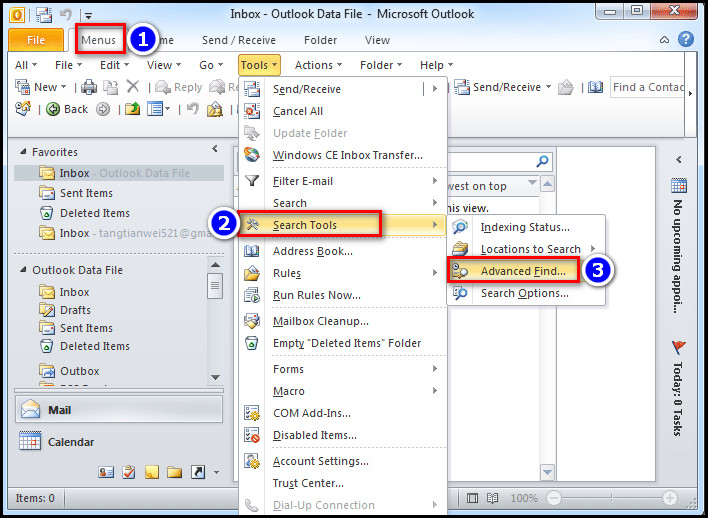Click the Address Book icon near Find a Contact
The width and height of the screenshot is (708, 518).
(x=596, y=87)
